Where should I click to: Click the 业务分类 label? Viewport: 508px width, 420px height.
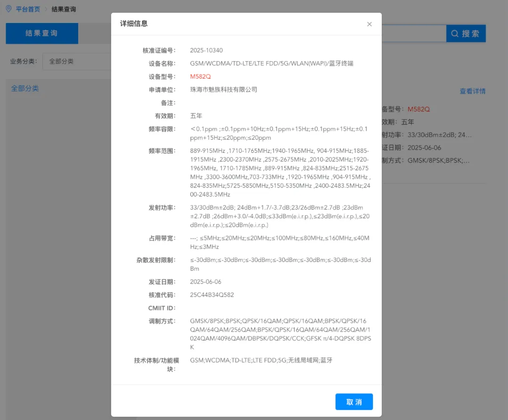[x=24, y=61]
